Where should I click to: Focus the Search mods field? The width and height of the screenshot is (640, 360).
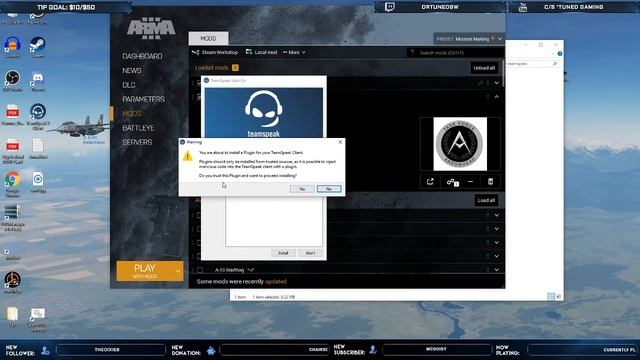click(x=455, y=52)
